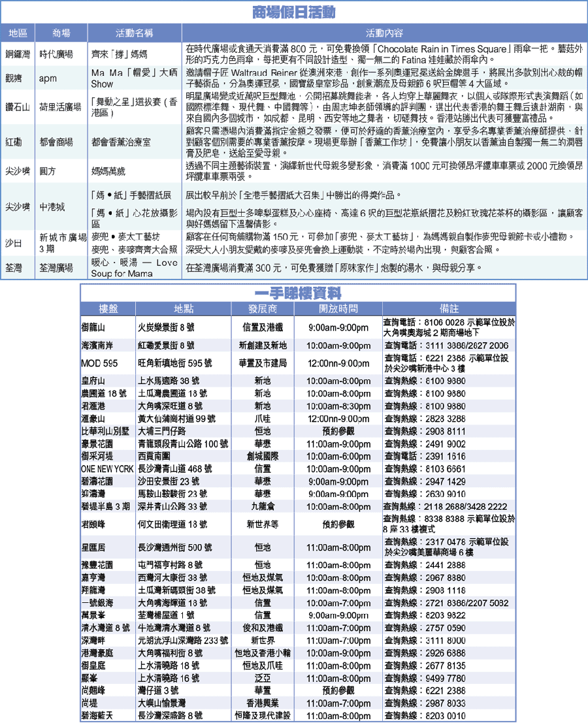Select the 御皇庭 property name

[x=93, y=666]
